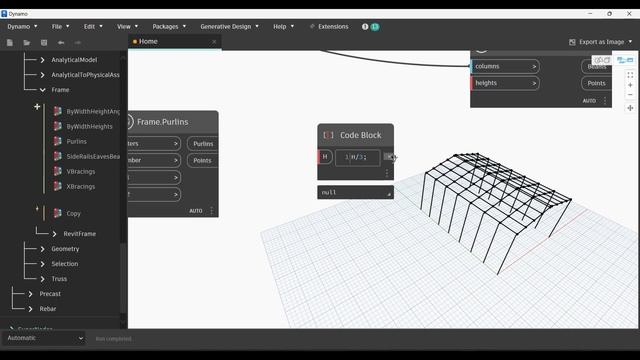Click the Points output port on Frame.Purlins
Image resolution: width=640 pixels, height=360 pixels.
pyautogui.click(x=202, y=160)
